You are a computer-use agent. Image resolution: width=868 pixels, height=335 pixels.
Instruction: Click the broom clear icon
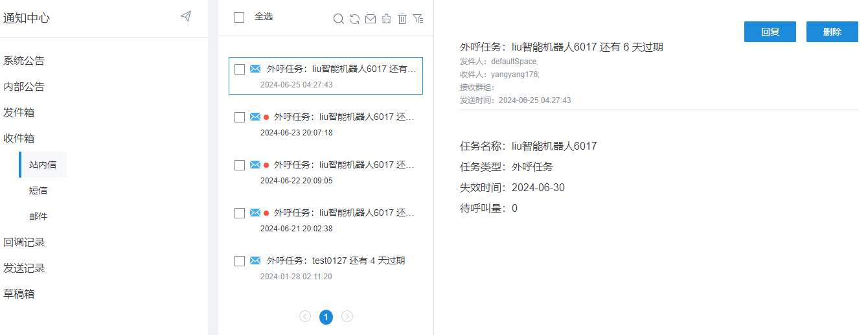(386, 19)
